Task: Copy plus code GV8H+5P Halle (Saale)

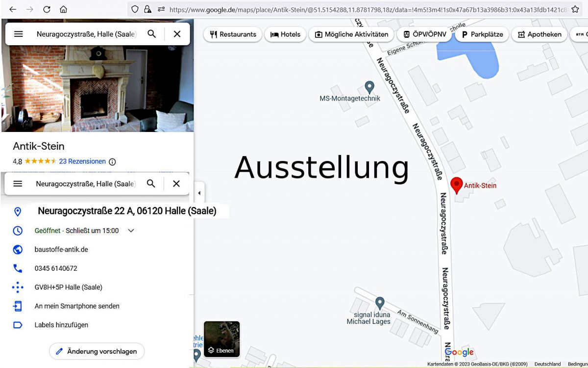Action: coord(69,287)
